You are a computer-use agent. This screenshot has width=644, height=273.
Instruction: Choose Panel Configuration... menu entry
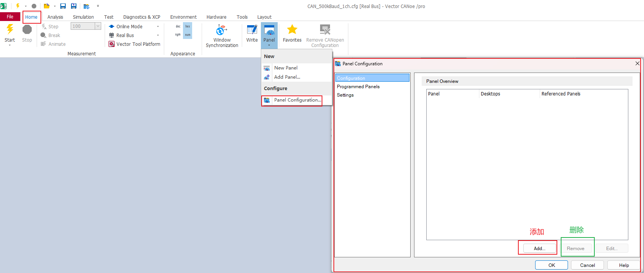point(298,100)
